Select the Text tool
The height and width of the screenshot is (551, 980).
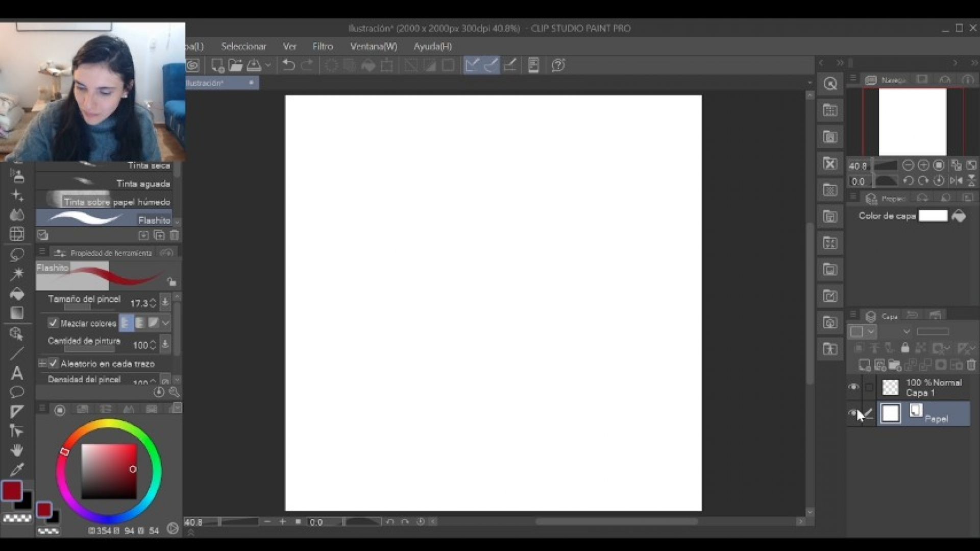[17, 374]
